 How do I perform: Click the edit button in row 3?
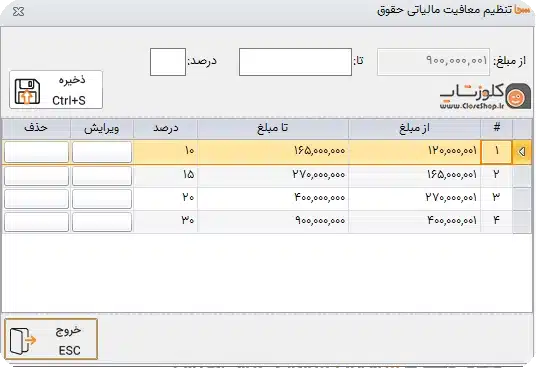[102, 199]
